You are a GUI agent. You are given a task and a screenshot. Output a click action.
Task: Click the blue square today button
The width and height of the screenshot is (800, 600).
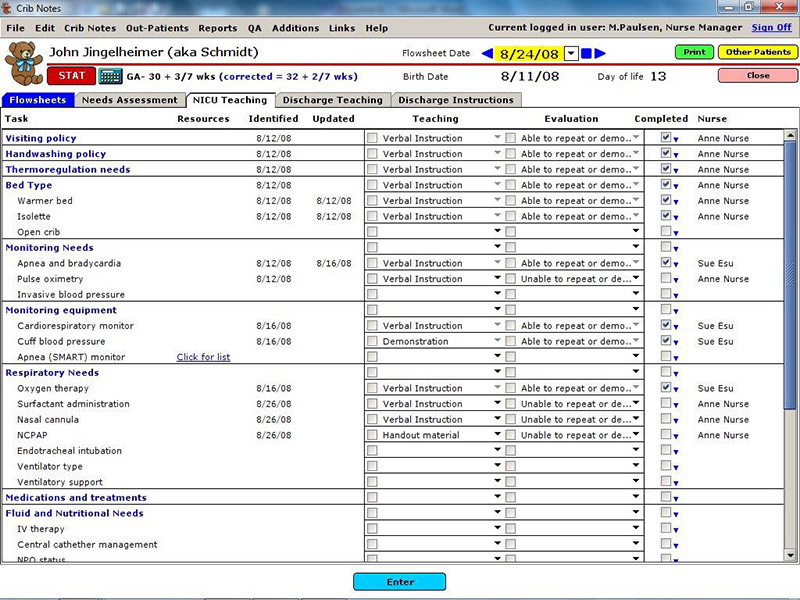click(x=587, y=54)
